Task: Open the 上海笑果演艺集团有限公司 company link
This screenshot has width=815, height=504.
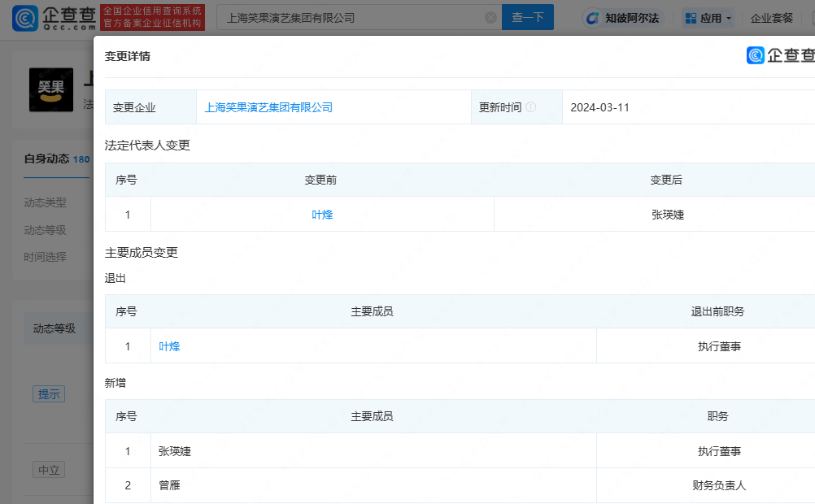Action: tap(268, 107)
